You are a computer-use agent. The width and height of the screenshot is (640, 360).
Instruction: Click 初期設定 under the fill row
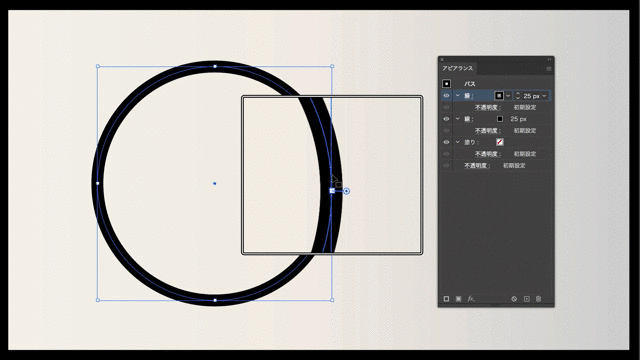click(x=525, y=154)
